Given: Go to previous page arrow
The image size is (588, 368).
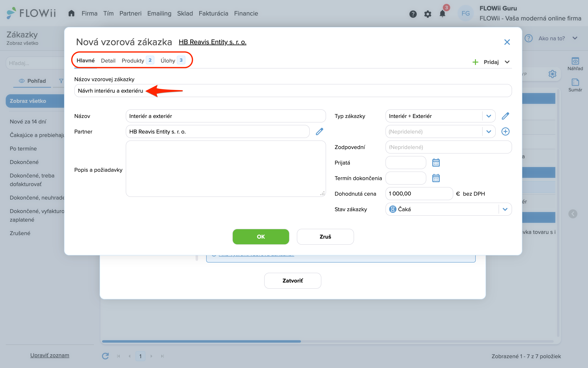Looking at the screenshot, I should pyautogui.click(x=129, y=356).
